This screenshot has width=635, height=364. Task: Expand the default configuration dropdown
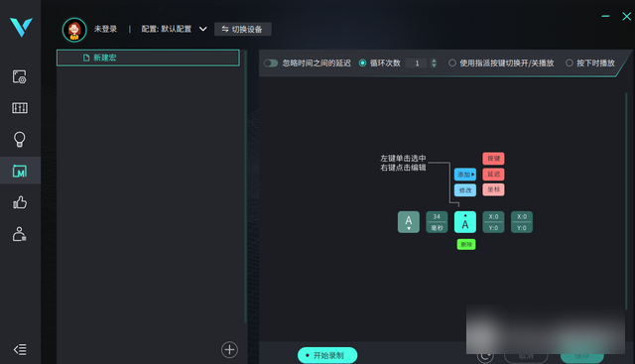tap(202, 29)
